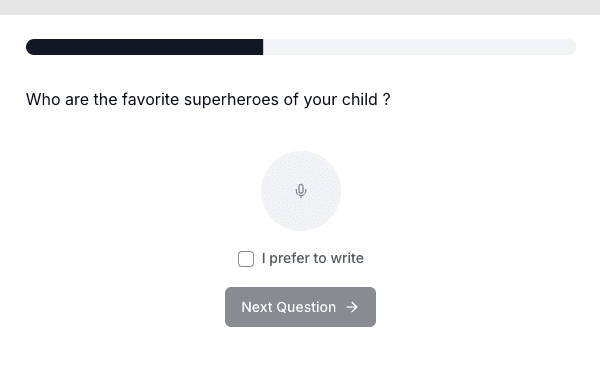Click the 'I prefer to write' label
Viewport: 600px width, 372px height.
tap(313, 258)
